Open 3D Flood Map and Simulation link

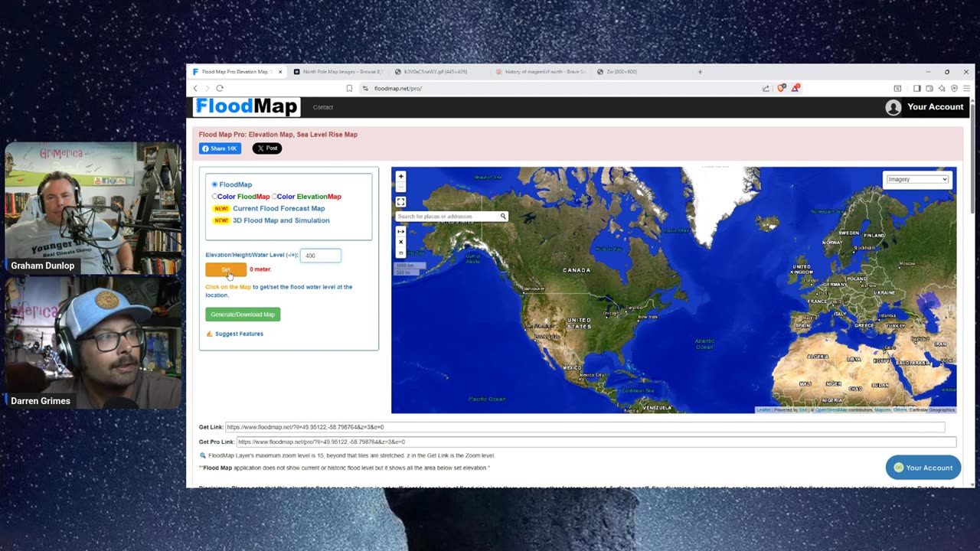281,220
